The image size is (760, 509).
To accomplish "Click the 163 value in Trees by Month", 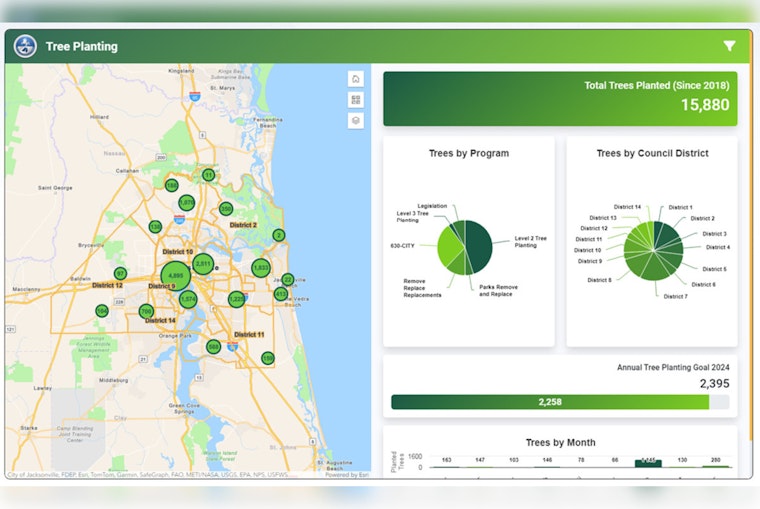I will click(446, 460).
